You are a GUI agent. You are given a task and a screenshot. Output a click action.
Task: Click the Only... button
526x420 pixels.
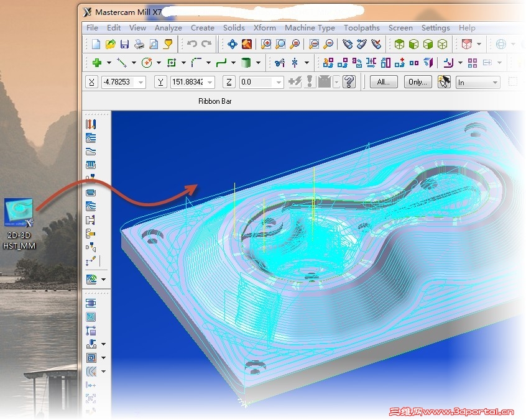[x=418, y=82]
